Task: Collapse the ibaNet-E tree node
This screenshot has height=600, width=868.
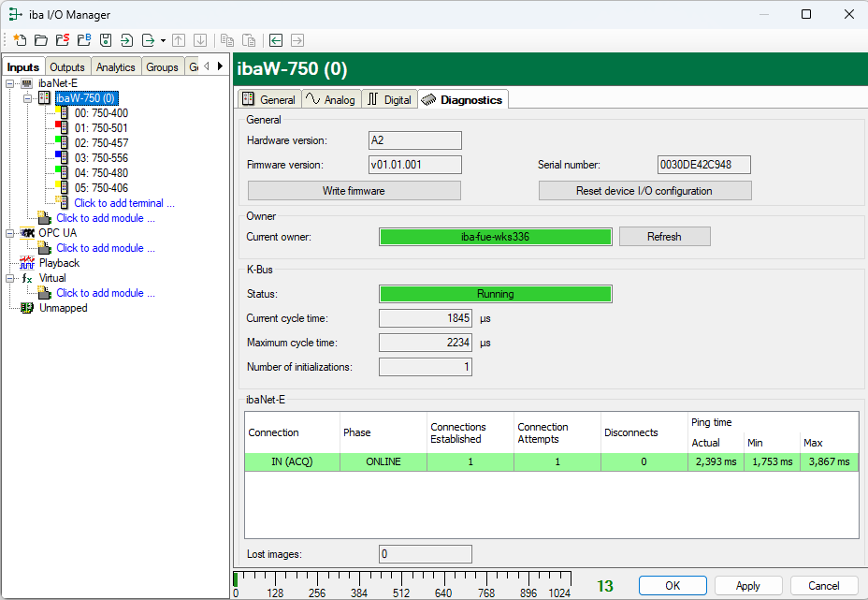Action: (x=10, y=83)
